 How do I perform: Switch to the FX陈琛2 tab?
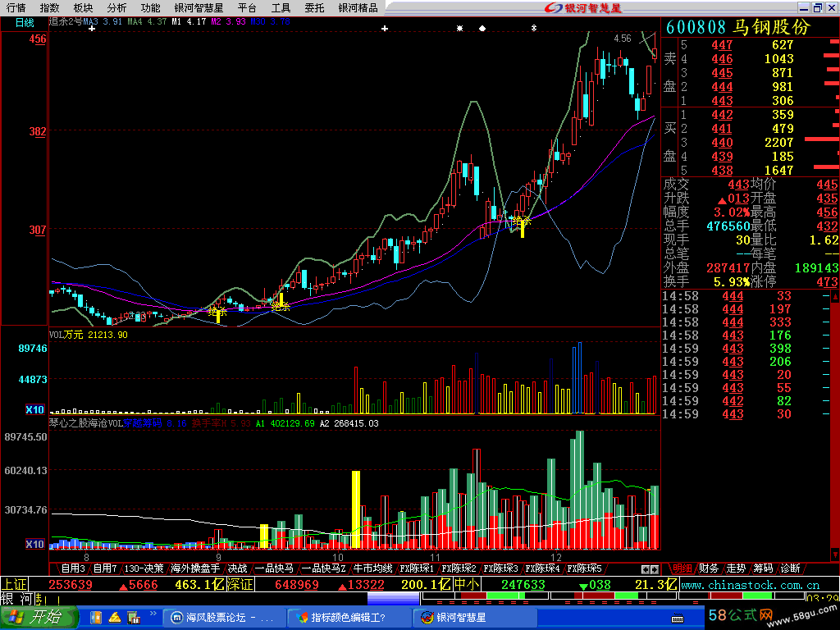coord(459,568)
